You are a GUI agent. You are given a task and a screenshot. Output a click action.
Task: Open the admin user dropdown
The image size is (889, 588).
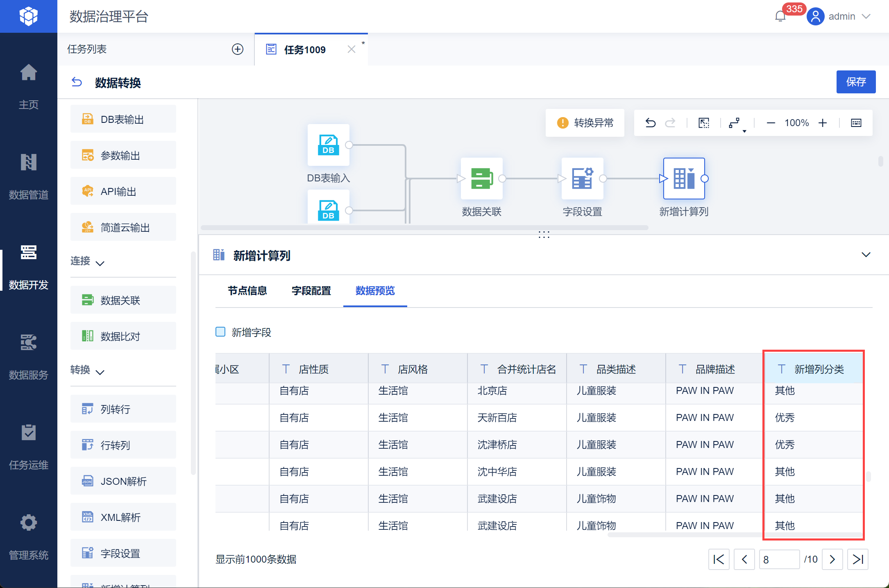(842, 16)
